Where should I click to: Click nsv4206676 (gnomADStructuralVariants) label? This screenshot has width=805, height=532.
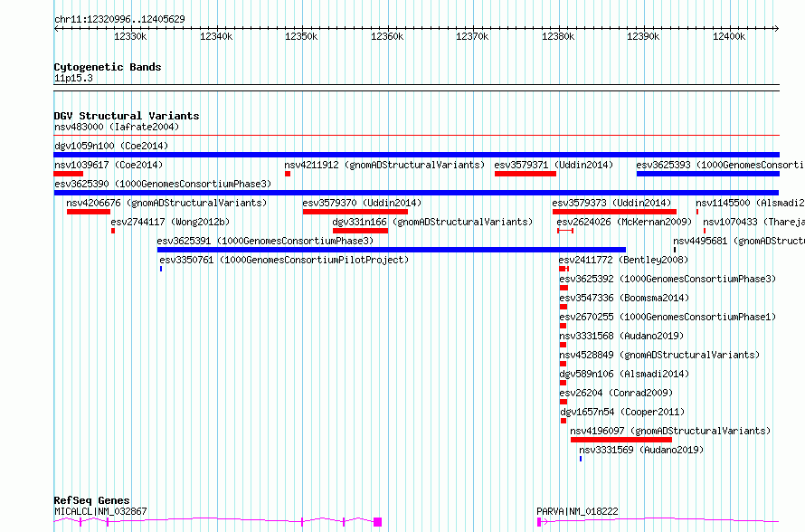(x=166, y=203)
